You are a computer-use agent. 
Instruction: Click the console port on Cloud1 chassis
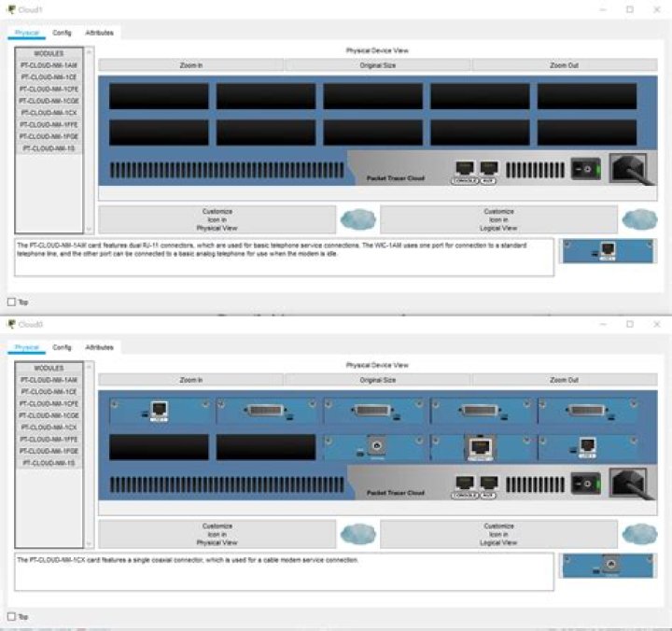pyautogui.click(x=465, y=168)
